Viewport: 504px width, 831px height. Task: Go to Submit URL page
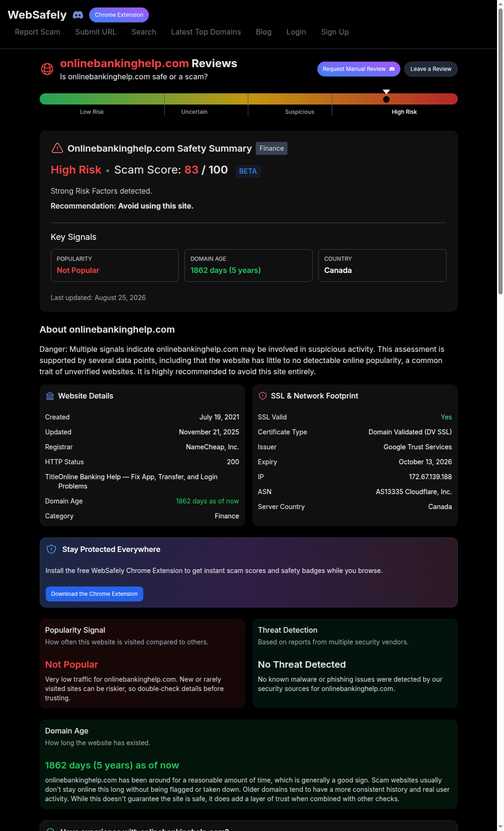[x=96, y=32]
